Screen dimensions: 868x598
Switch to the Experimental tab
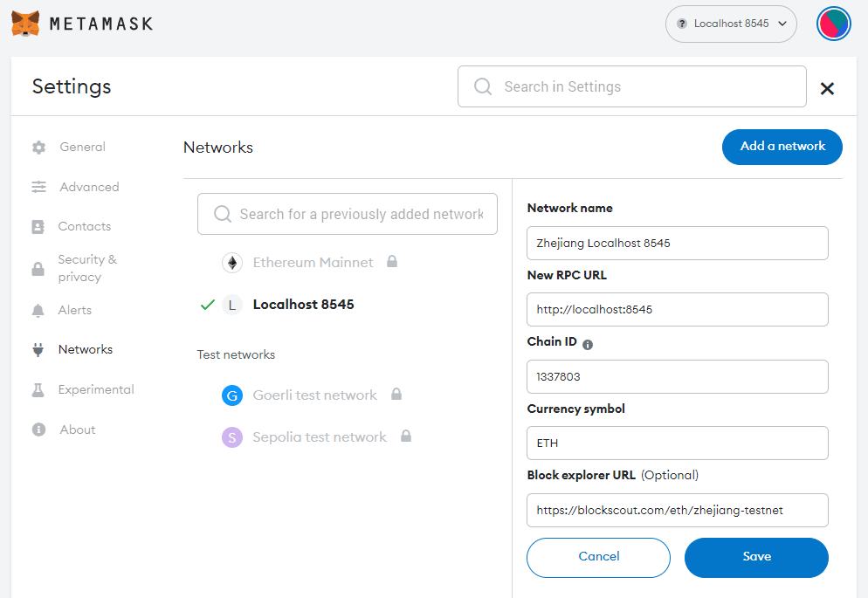[96, 389]
